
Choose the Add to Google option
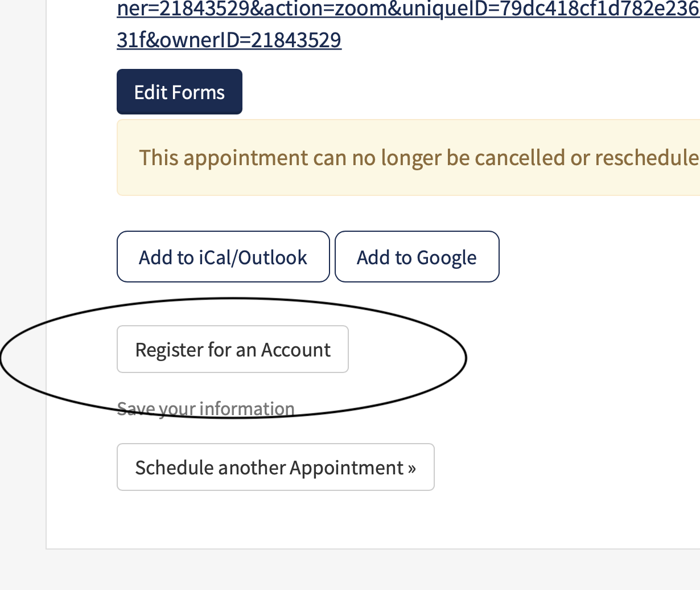point(417,257)
